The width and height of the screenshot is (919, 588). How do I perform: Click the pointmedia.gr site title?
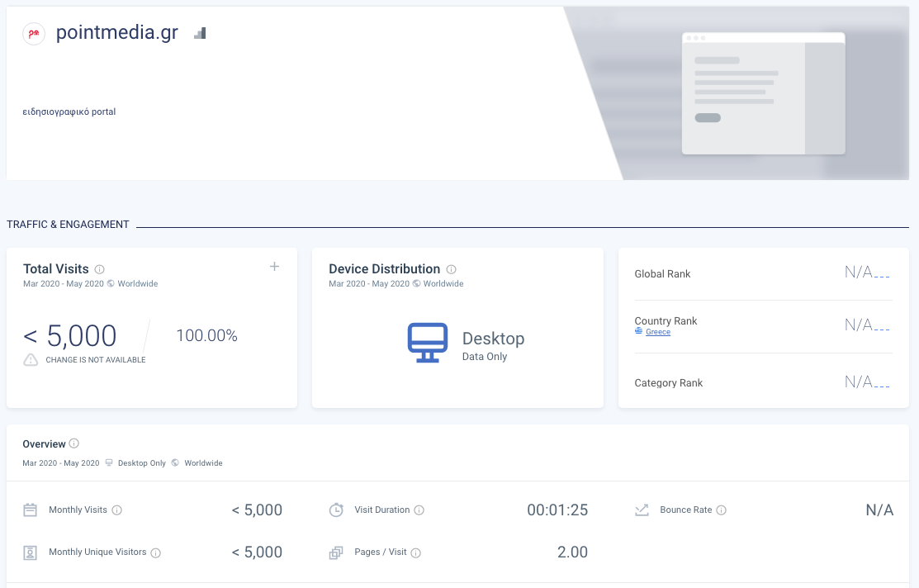point(117,32)
